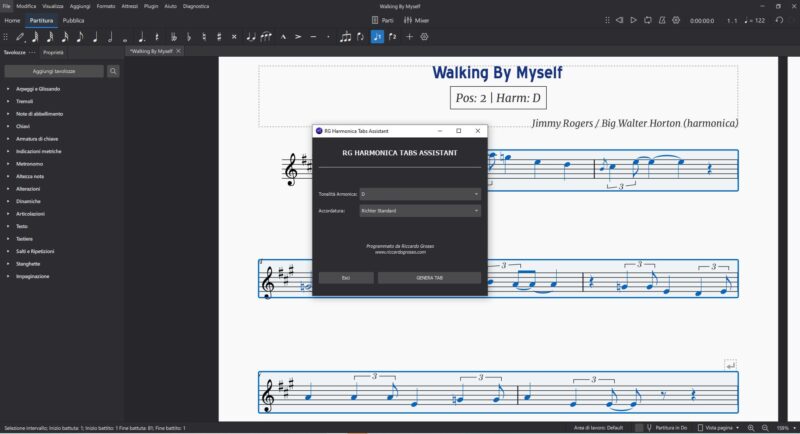
Task: Open note input toolbar customization gear
Action: [424, 37]
